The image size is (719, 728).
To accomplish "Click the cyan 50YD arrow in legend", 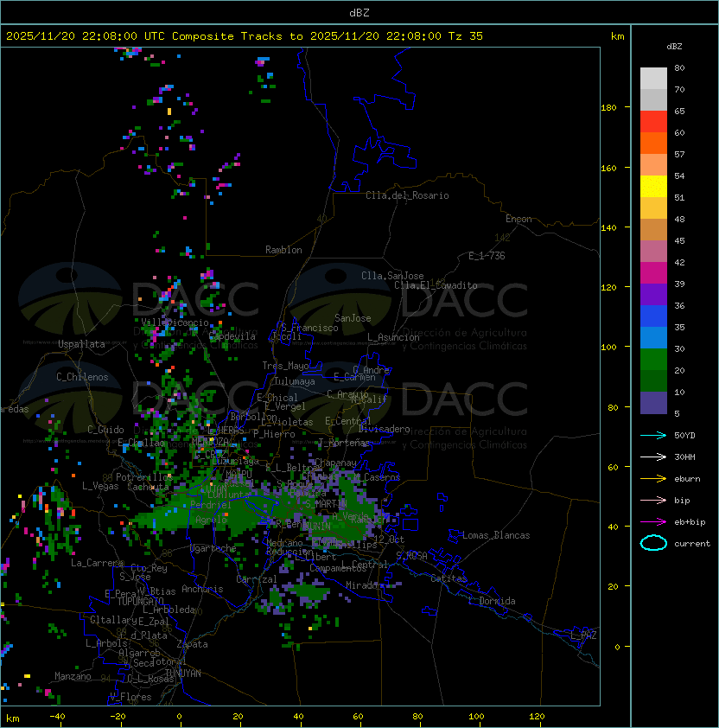I will click(x=653, y=435).
